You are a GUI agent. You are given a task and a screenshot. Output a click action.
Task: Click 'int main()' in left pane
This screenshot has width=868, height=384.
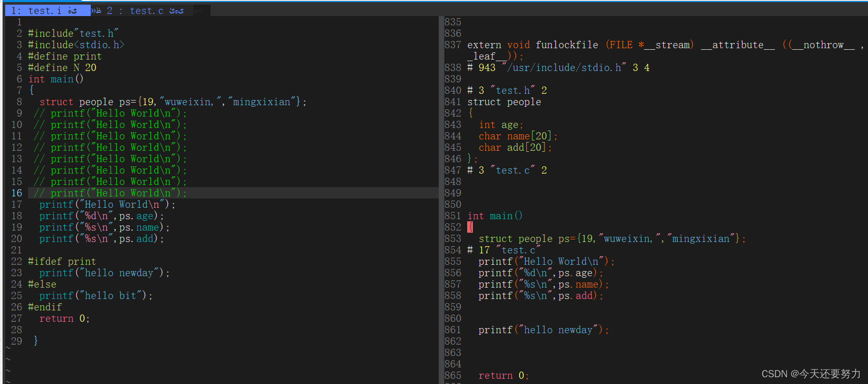(x=56, y=79)
